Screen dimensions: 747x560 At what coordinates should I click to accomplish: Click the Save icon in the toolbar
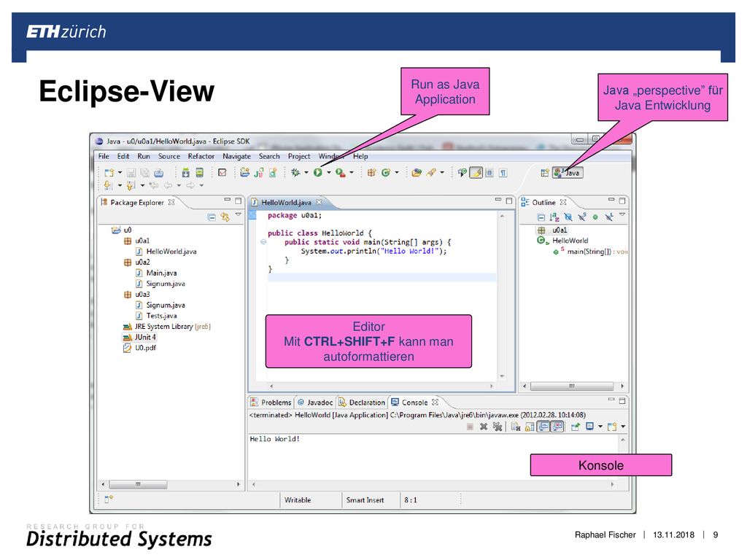131,172
